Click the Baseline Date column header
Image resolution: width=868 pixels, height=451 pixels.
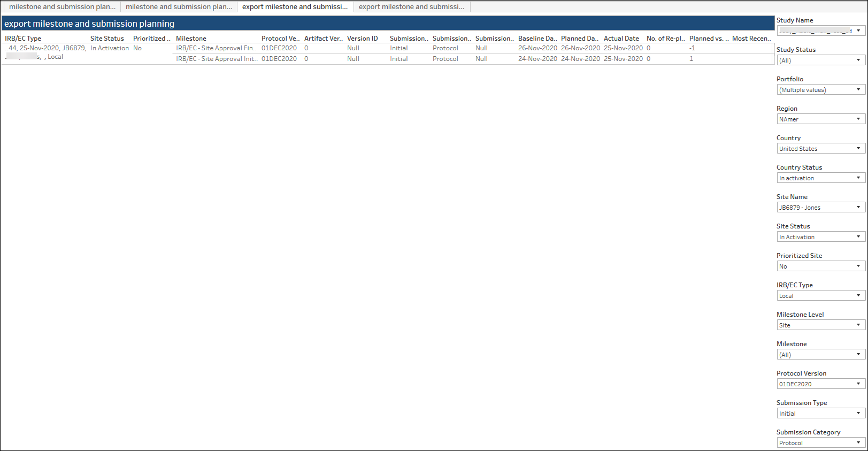point(537,39)
